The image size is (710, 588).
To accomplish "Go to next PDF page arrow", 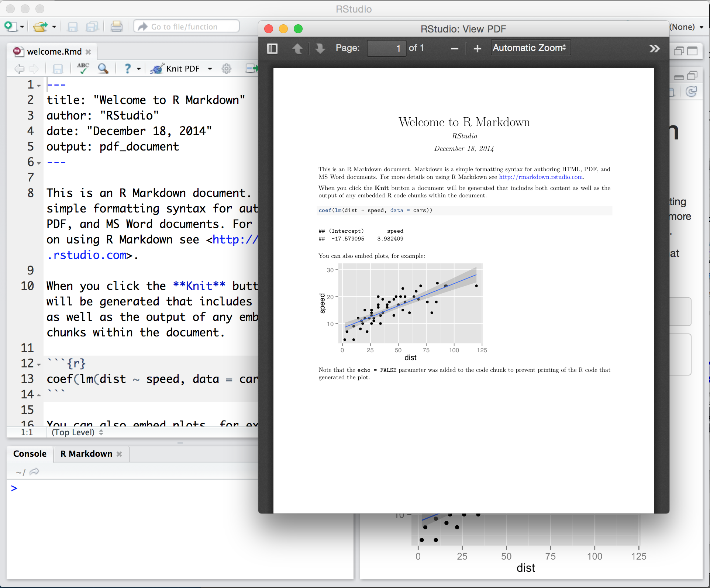I will [x=320, y=49].
